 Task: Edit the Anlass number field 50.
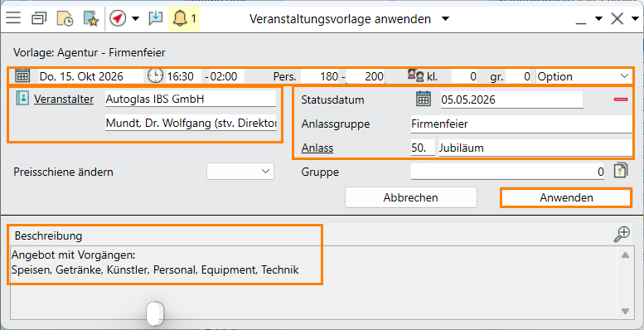pos(423,148)
